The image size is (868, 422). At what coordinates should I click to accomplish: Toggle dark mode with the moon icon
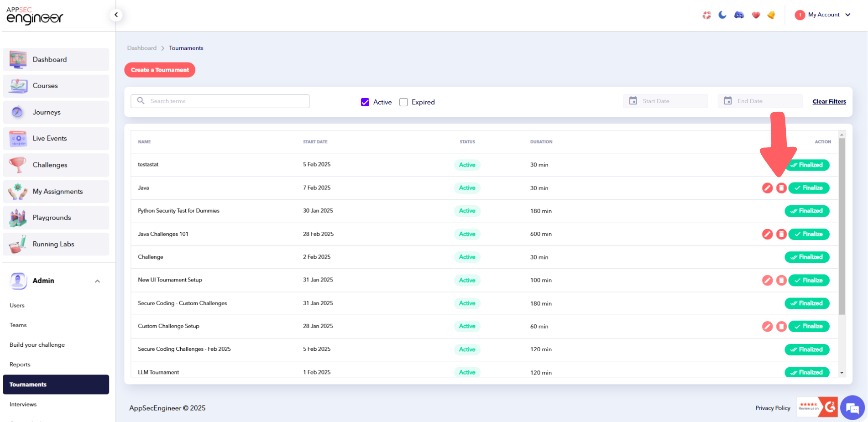pos(722,15)
